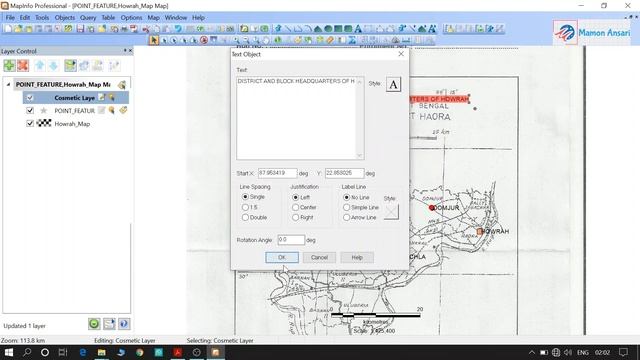This screenshot has width=640, height=360.
Task: Click the Y coordinate input field
Action: (x=344, y=173)
